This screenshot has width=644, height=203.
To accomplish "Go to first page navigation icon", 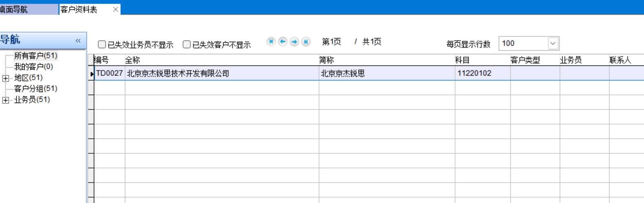I will coord(271,42).
